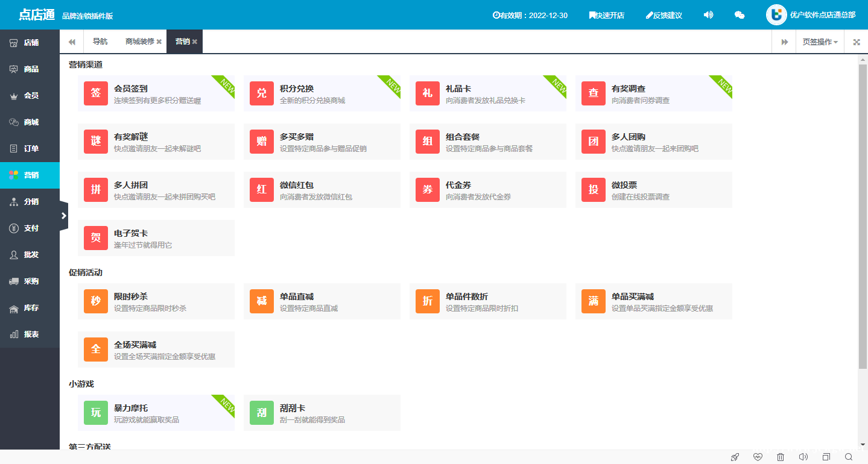Select 会员 in the left sidebar
The height and width of the screenshot is (464, 868).
coord(30,96)
